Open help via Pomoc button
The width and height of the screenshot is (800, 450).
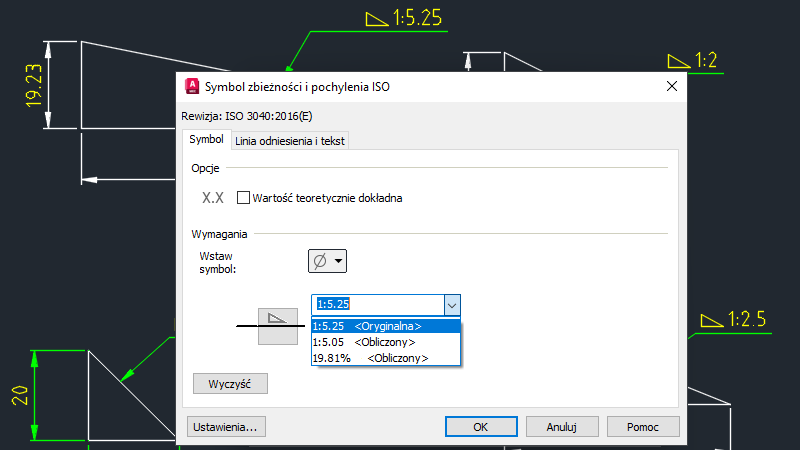point(643,427)
